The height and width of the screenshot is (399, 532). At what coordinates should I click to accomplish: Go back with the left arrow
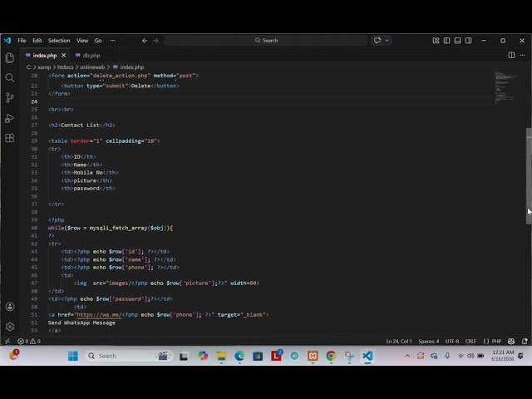pos(145,41)
